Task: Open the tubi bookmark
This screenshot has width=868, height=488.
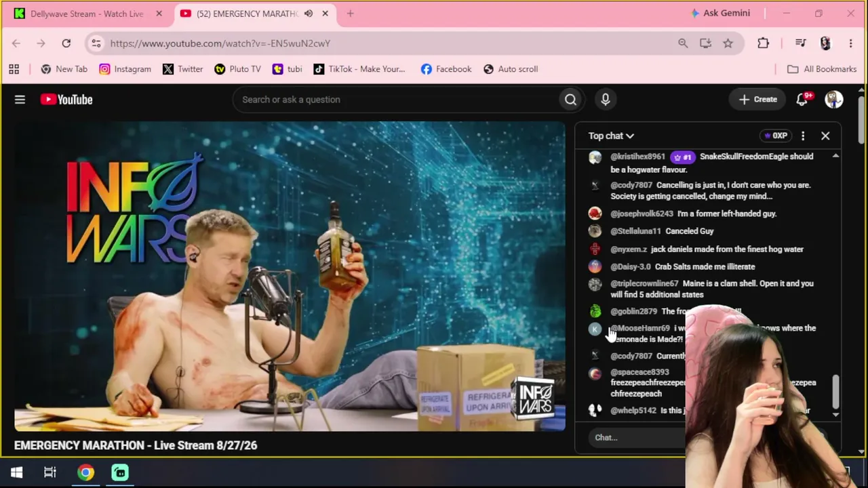Action: click(287, 69)
